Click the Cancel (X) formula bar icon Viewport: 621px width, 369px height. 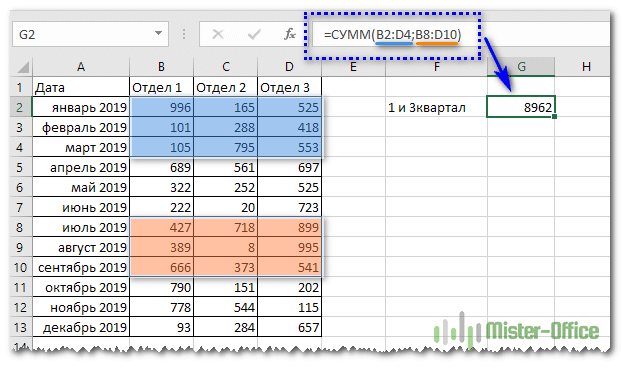(218, 34)
